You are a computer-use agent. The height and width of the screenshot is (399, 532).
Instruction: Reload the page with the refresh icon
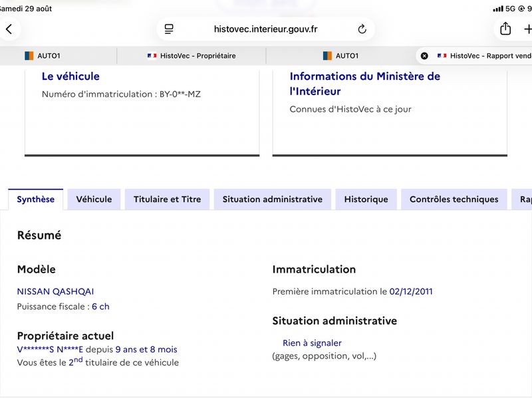pyautogui.click(x=362, y=29)
